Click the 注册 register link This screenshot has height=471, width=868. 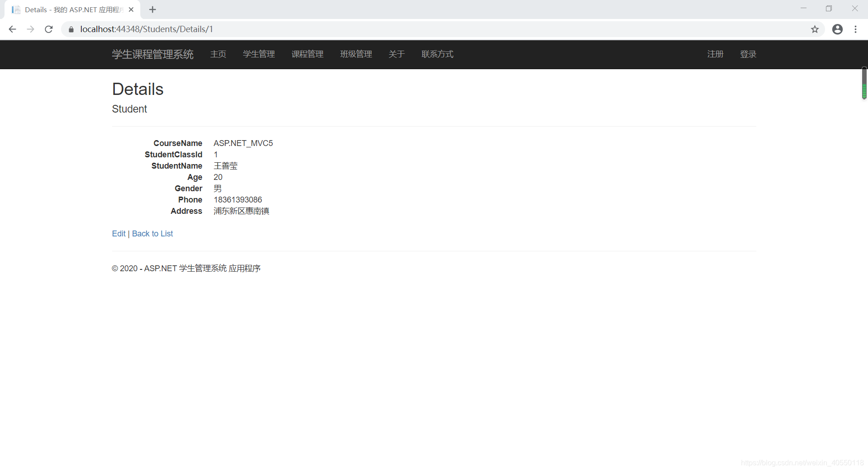(x=715, y=54)
